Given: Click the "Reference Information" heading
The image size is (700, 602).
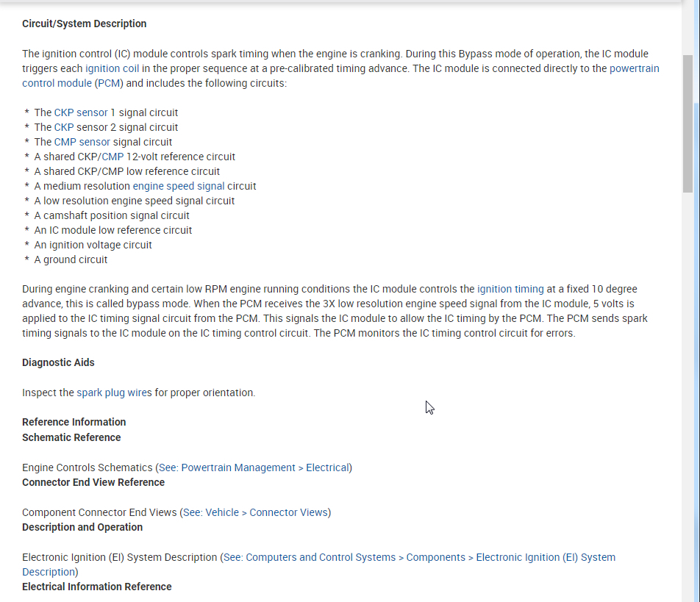Looking at the screenshot, I should coord(74,422).
